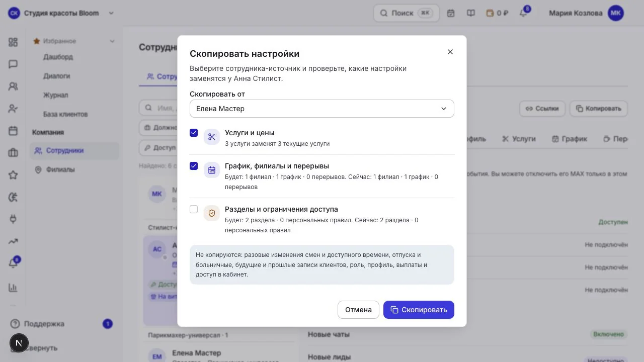Open the trending analytics icon in sidebar
The height and width of the screenshot is (362, 644).
13,241
